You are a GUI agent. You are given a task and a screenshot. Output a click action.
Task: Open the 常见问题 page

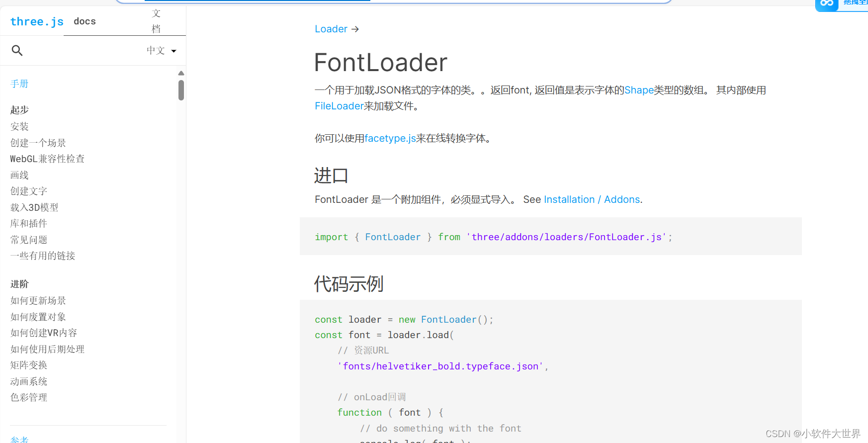coord(29,240)
